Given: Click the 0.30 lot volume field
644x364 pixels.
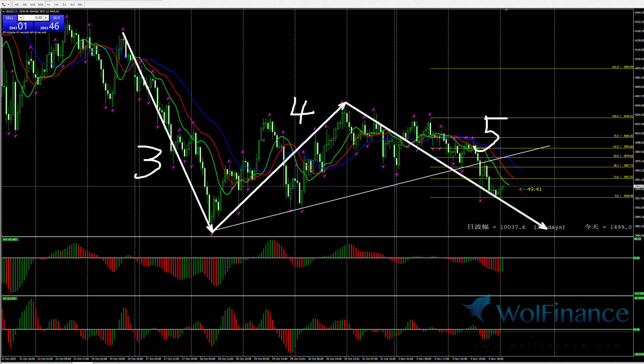Looking at the screenshot, I should click(x=33, y=18).
